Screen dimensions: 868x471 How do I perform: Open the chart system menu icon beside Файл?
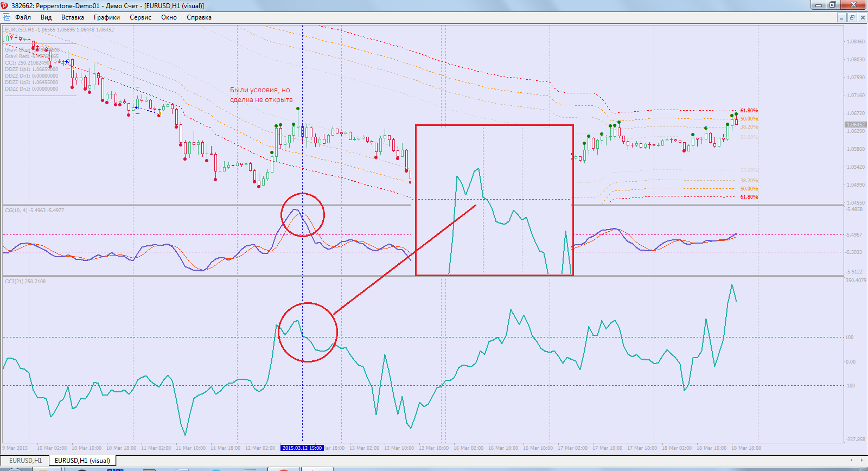point(7,17)
